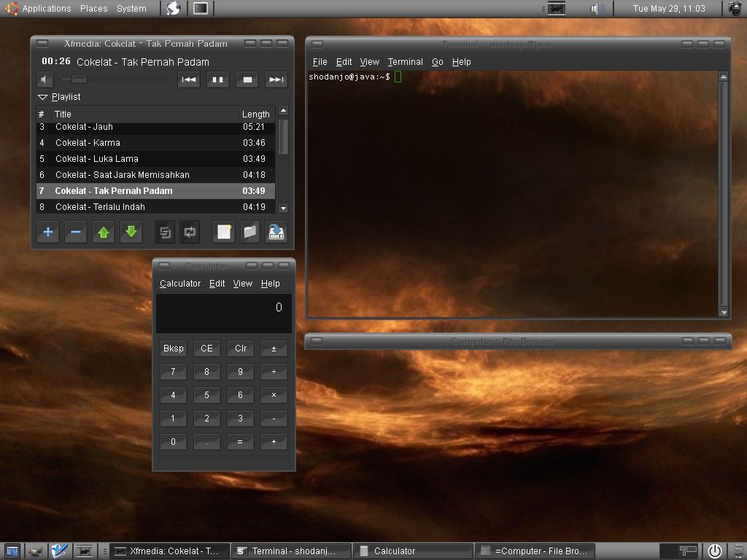Select 'Cokelat - Tak Pernah Padam' row
The width and height of the screenshot is (747, 560).
(x=156, y=191)
